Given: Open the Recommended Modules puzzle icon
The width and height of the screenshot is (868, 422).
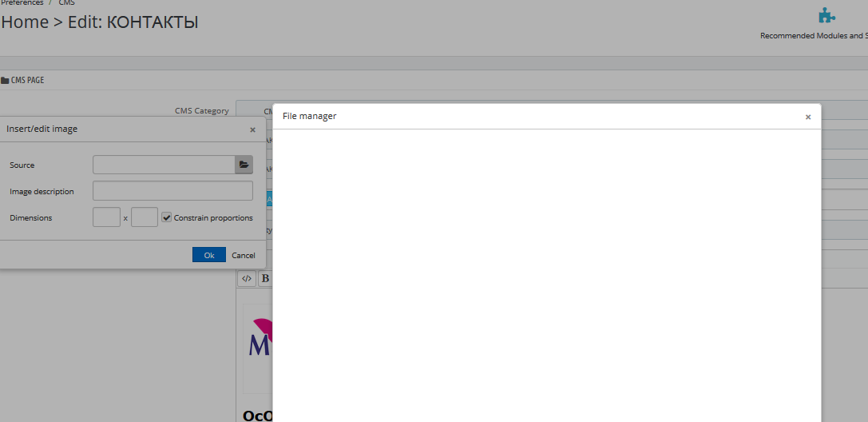Looking at the screenshot, I should point(827,15).
